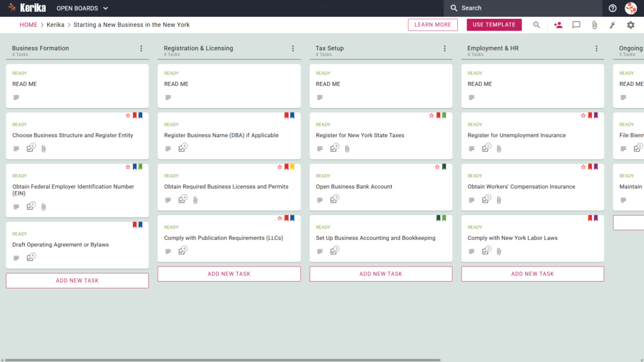
Task: Click the LEARN MORE button
Action: (433, 25)
